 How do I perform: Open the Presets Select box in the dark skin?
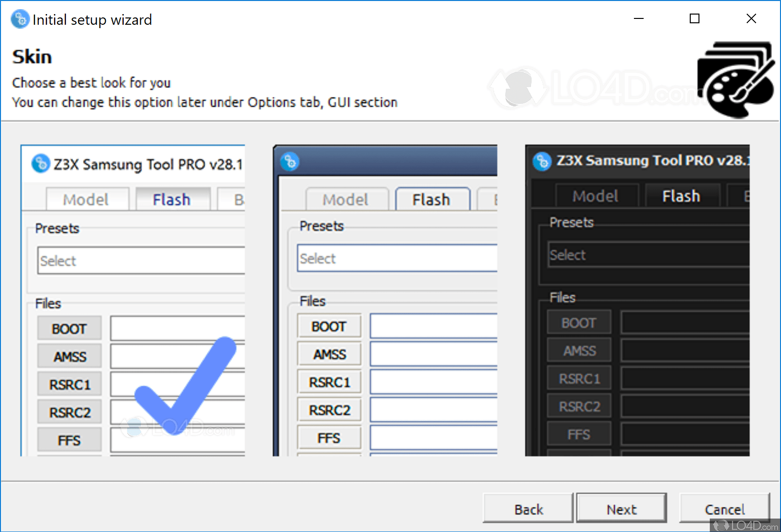point(648,255)
